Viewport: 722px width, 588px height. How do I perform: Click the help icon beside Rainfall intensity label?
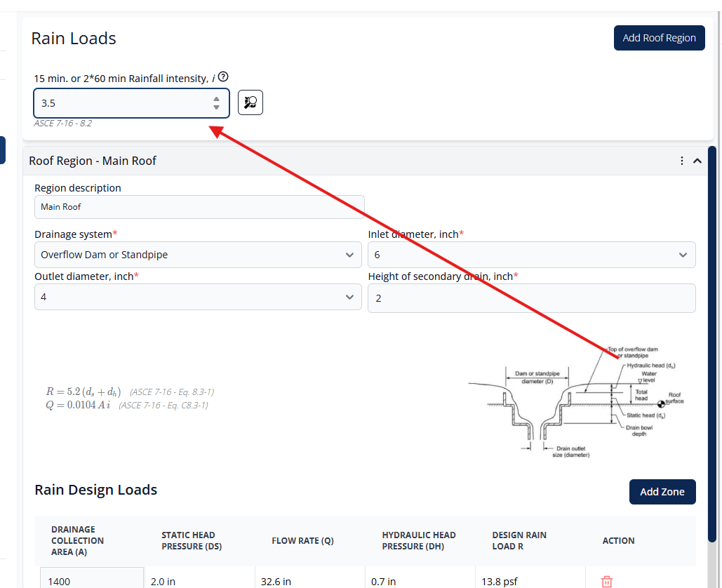[223, 77]
